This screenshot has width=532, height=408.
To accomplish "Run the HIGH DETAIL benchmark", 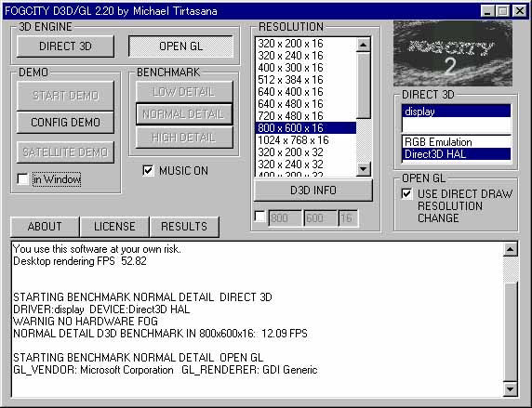I will point(184,138).
